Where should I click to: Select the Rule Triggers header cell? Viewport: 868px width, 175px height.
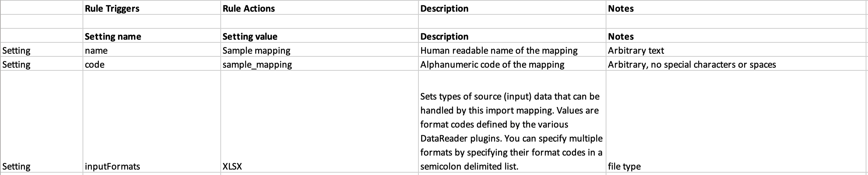click(152, 8)
